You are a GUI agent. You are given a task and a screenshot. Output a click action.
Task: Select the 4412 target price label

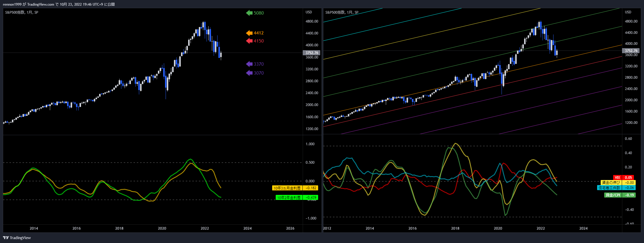[x=258, y=33]
